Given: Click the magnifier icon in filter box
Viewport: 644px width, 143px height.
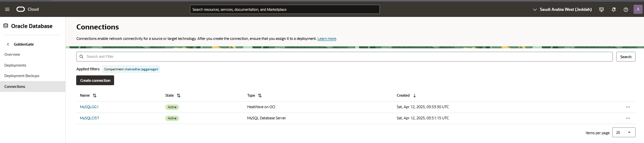Looking at the screenshot, I should (81, 56).
